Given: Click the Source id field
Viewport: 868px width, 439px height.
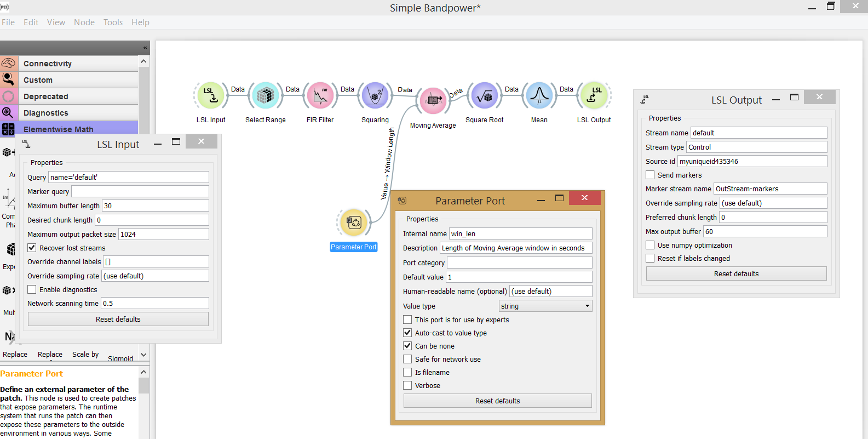Looking at the screenshot, I should point(752,161).
